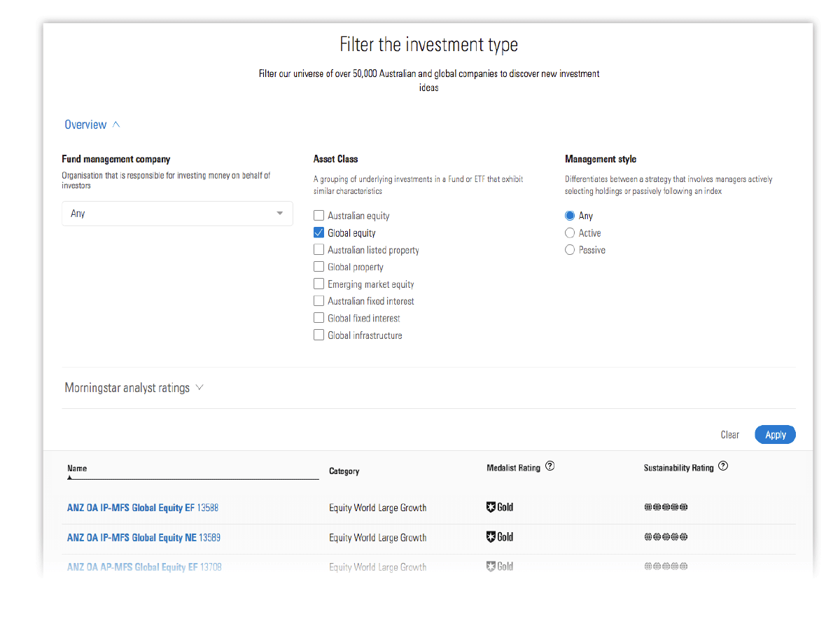Click sustainability globes for ANZ OA IP-MFS Global Equity EF
Image resolution: width=840 pixels, height=619 pixels.
pyautogui.click(x=666, y=507)
